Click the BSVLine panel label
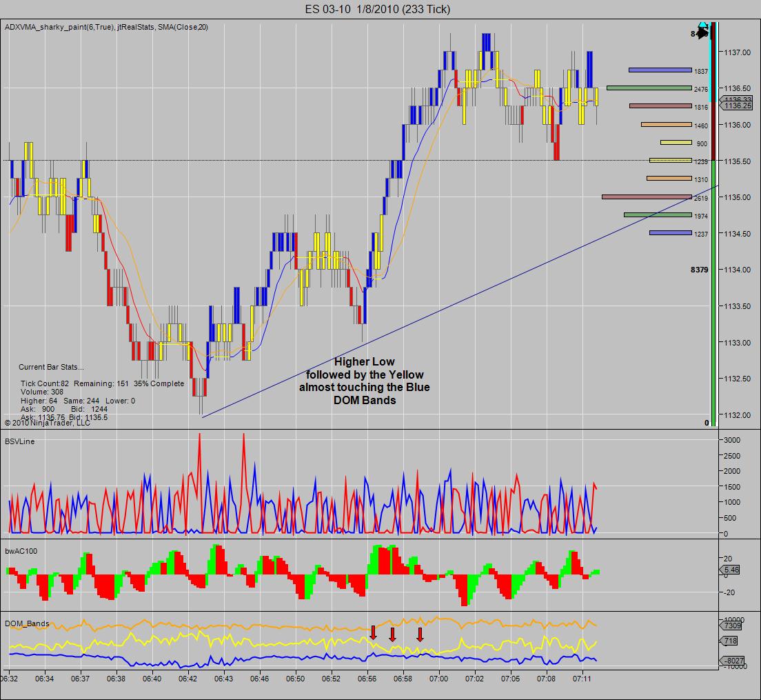The height and width of the screenshot is (700, 761). 19,441
